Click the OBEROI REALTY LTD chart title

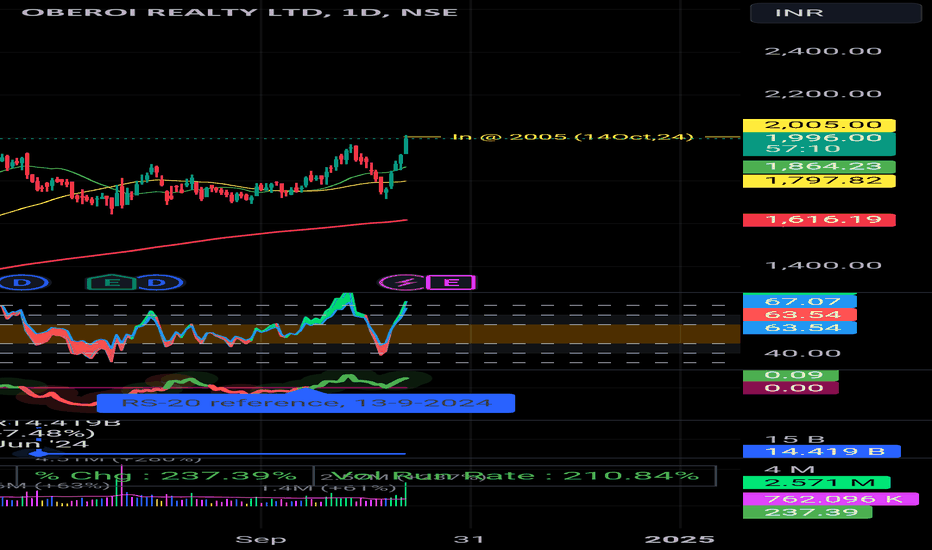(x=240, y=12)
